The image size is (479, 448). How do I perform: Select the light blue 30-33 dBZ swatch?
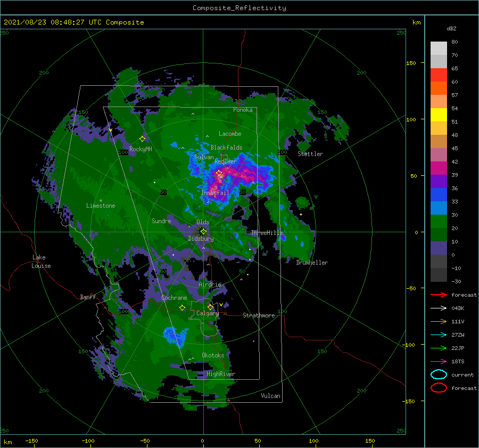[439, 208]
